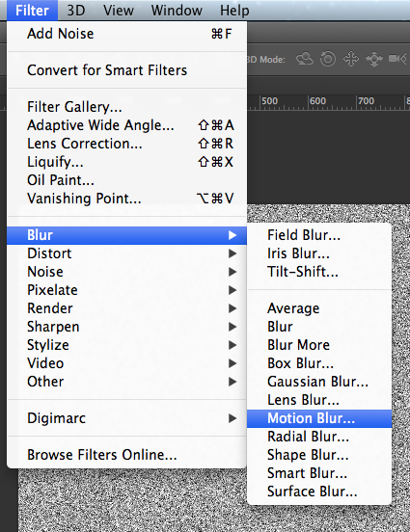Select Field Blur from submenu

click(319, 235)
